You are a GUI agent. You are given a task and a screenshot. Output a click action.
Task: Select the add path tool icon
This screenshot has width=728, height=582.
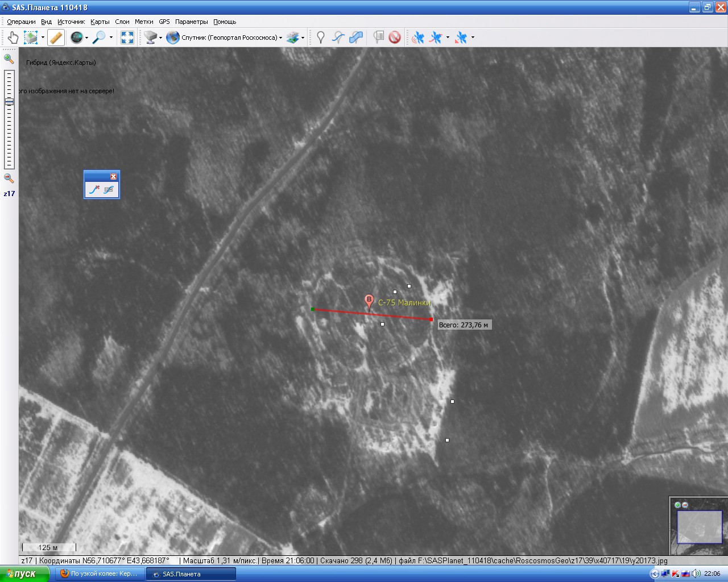[x=338, y=38]
